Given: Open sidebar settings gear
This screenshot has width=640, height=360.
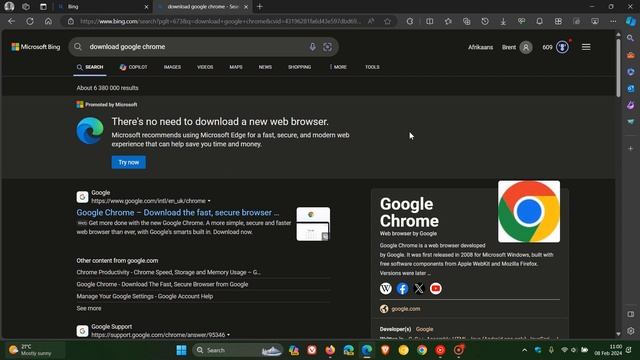Looking at the screenshot, I should tap(631, 331).
